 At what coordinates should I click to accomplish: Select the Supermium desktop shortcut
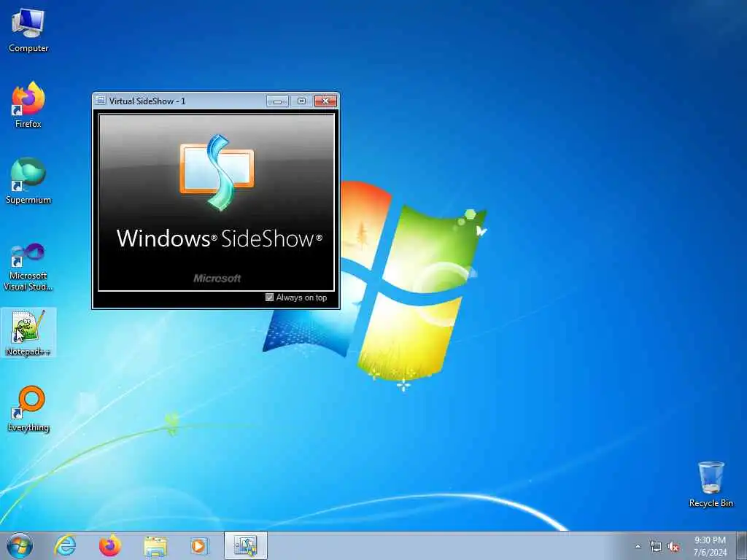(x=28, y=181)
